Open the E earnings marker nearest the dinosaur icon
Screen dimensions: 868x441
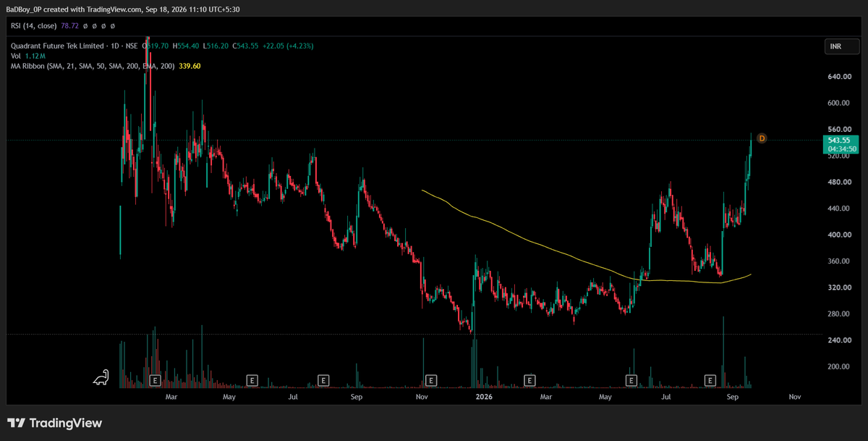(x=154, y=379)
